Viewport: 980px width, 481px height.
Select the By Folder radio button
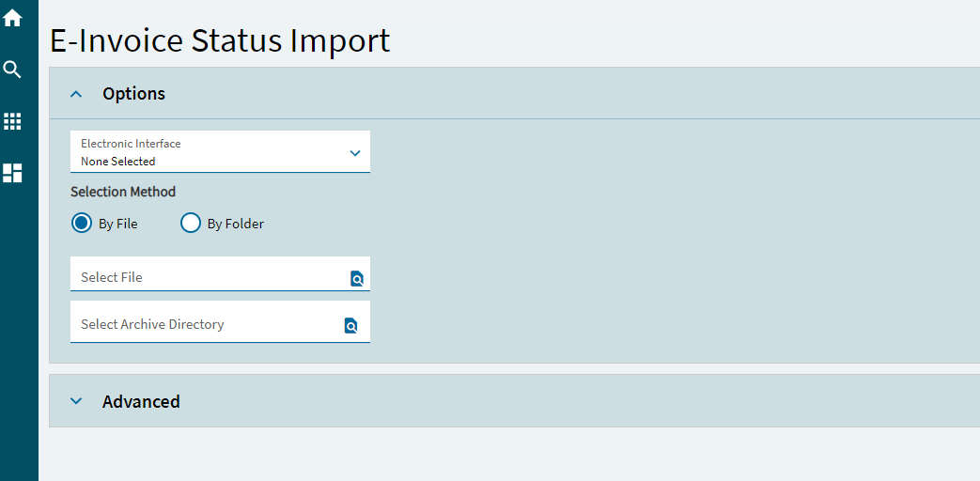tap(191, 223)
